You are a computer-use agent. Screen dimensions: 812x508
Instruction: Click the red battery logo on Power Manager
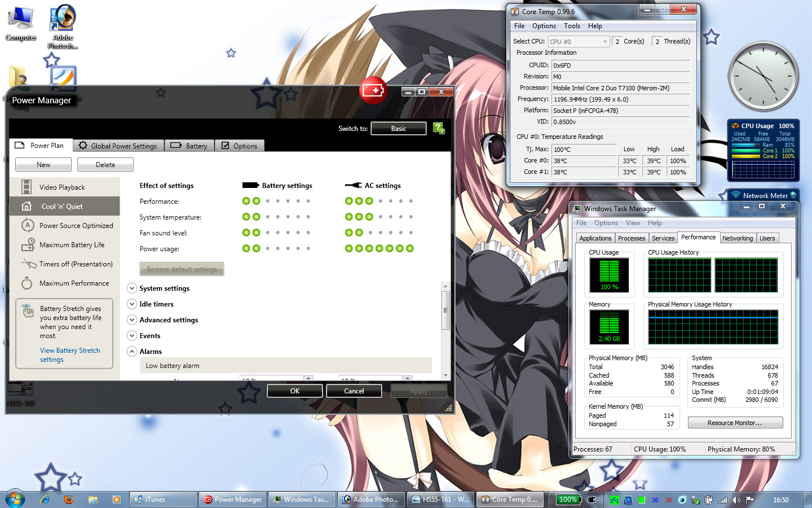point(373,90)
